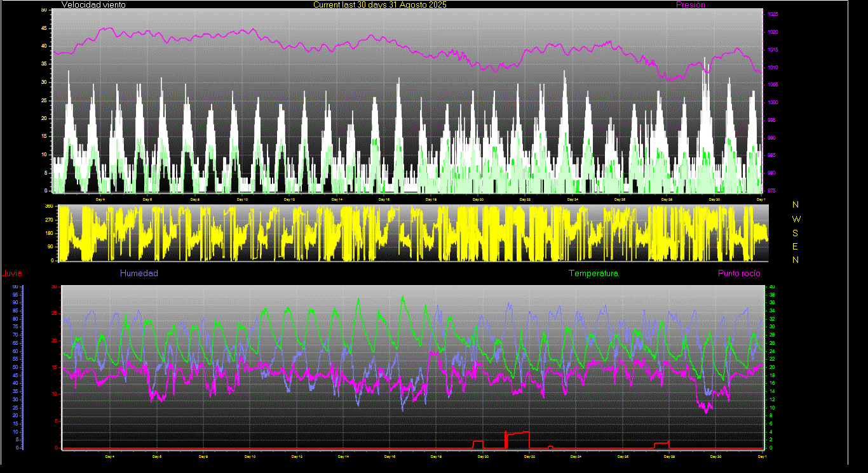Screen dimensions: 868x473
Task: Click '95' on the blue humidity axis
Action: (x=16, y=295)
